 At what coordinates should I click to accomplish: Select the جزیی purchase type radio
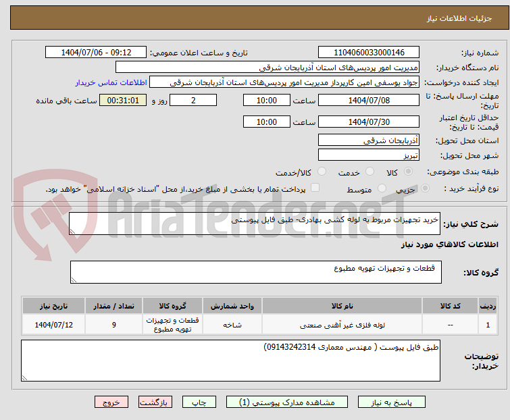point(425,188)
